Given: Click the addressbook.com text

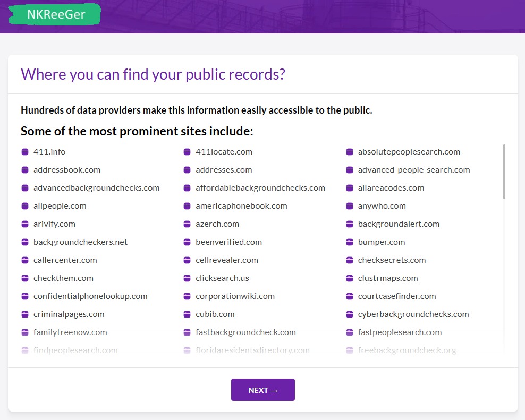Looking at the screenshot, I should (67, 170).
